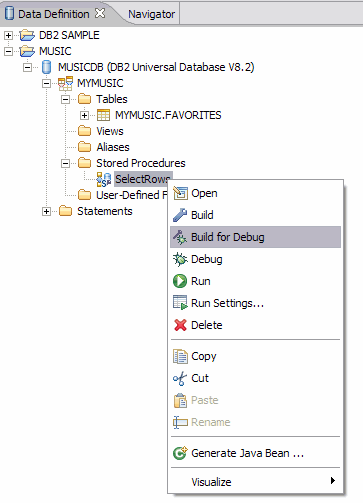Click the Build wrench icon
363x503 pixels.
coord(180,215)
